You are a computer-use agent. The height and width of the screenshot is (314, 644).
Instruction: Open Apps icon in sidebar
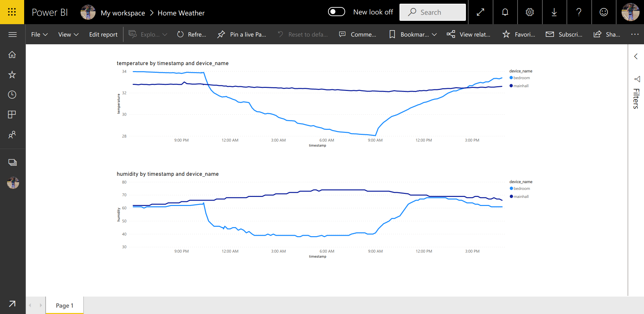[x=12, y=115]
